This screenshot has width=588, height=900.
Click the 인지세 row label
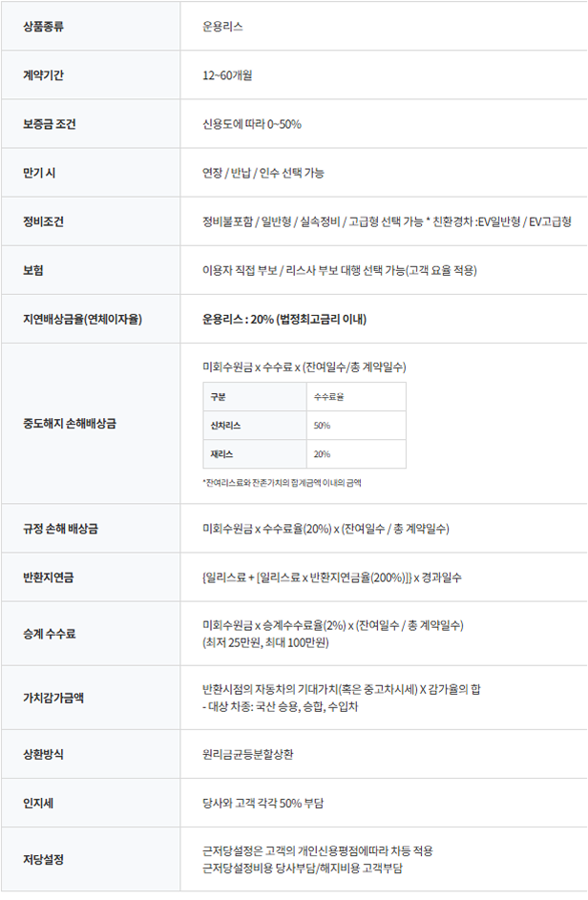tap(38, 803)
